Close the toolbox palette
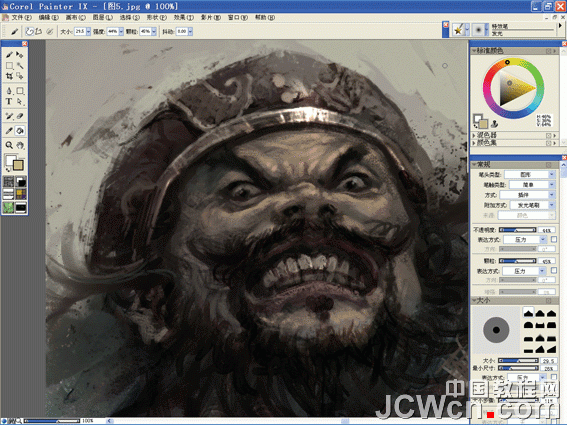Screen dimensions: 567x425 coord(25,43)
